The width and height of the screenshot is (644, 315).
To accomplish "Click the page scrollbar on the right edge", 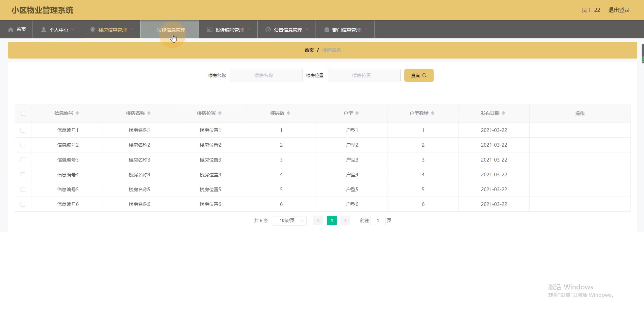I will pos(642,53).
